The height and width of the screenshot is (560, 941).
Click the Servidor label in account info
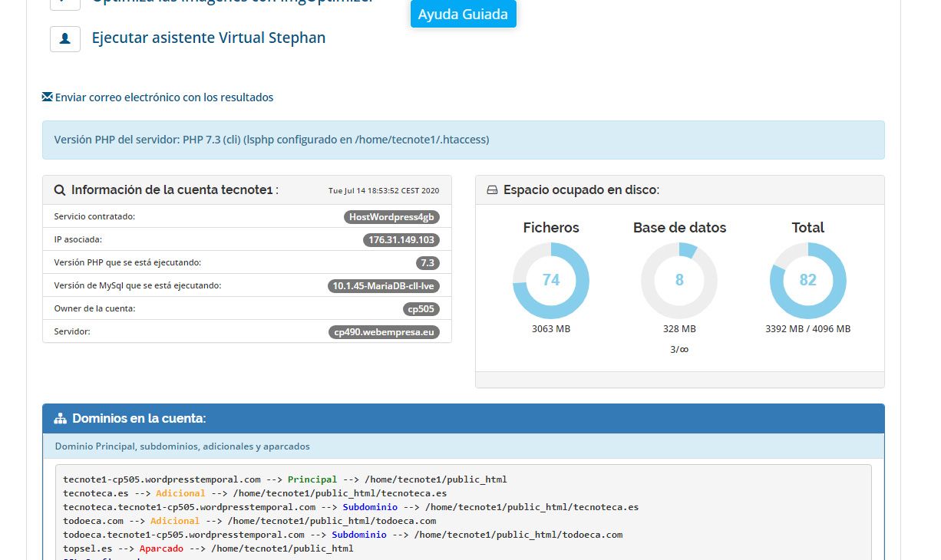[72, 331]
